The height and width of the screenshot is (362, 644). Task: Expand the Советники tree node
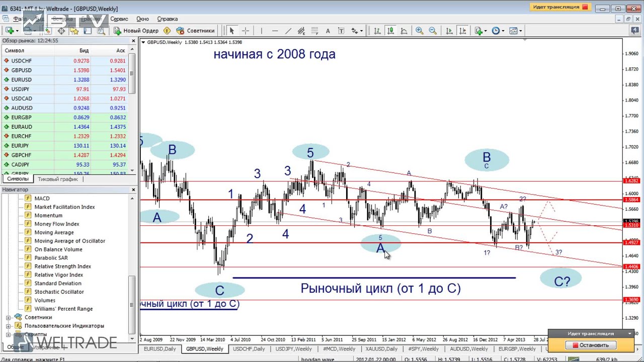(x=9, y=317)
